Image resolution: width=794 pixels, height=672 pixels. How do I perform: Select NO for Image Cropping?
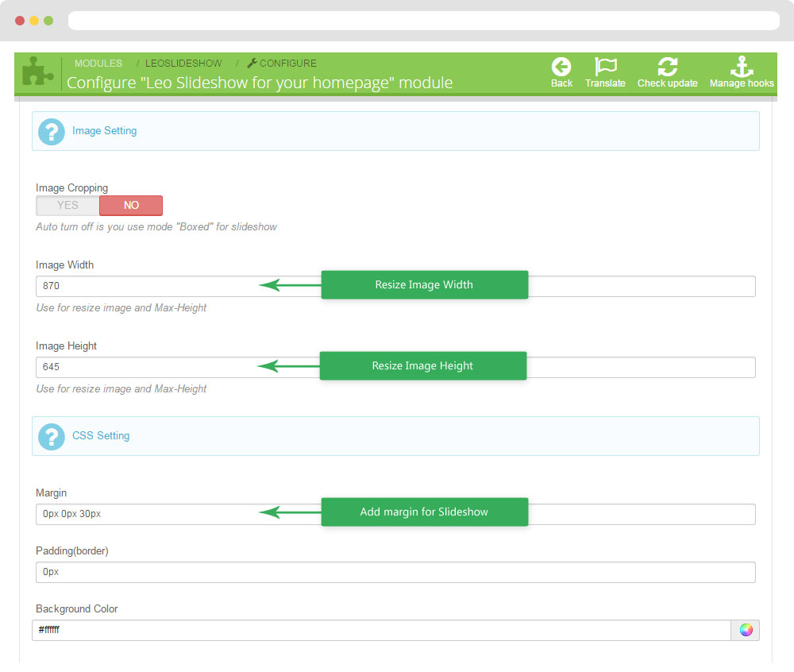tap(131, 206)
